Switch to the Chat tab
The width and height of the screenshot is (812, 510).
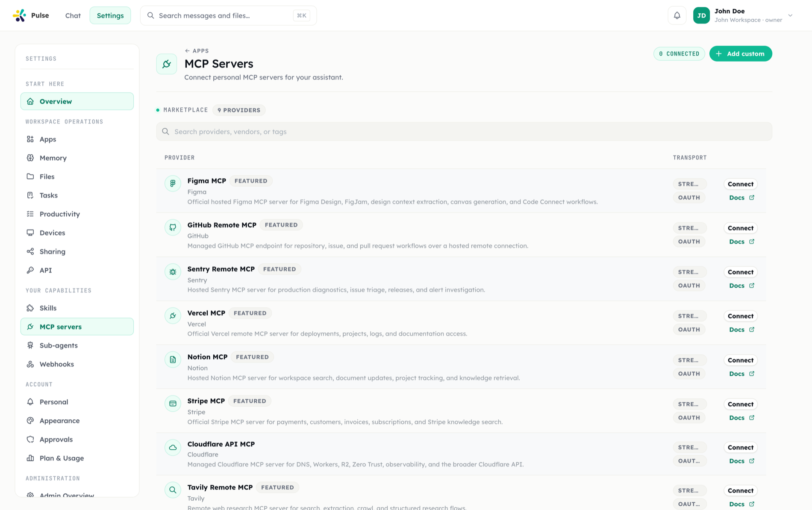point(73,15)
